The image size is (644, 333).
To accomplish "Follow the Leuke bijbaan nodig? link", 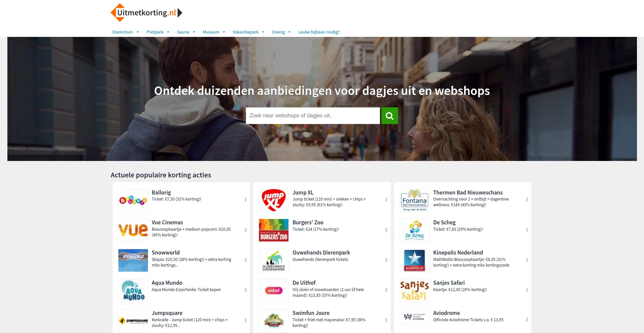I will click(319, 32).
